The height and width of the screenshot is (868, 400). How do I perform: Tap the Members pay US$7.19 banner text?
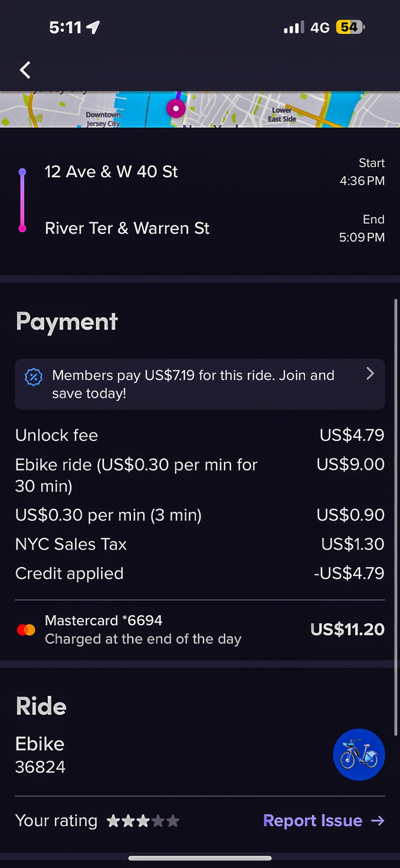tap(193, 384)
